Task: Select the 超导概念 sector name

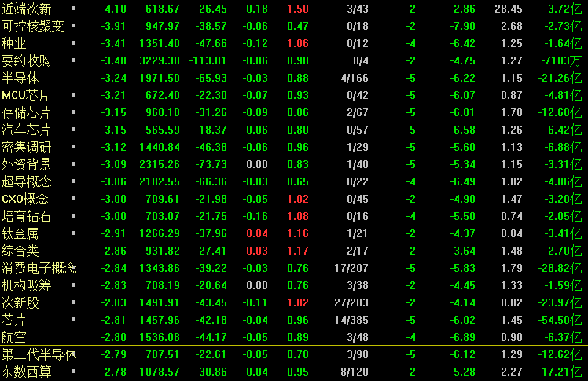Action: coord(26,181)
